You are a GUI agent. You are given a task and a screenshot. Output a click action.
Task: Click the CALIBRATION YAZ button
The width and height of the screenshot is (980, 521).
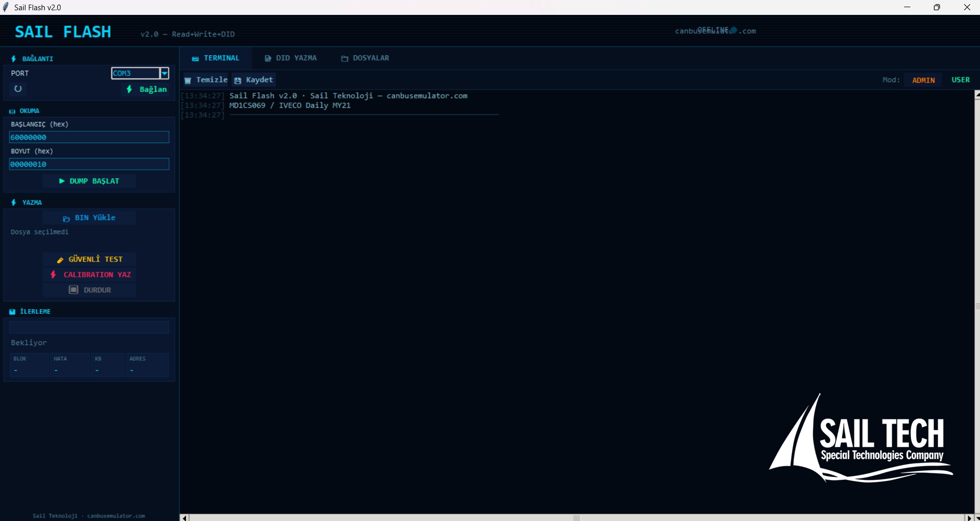[89, 275]
